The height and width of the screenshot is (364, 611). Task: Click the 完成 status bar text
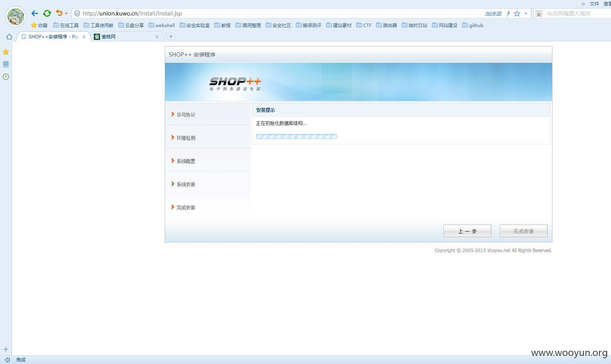point(21,360)
